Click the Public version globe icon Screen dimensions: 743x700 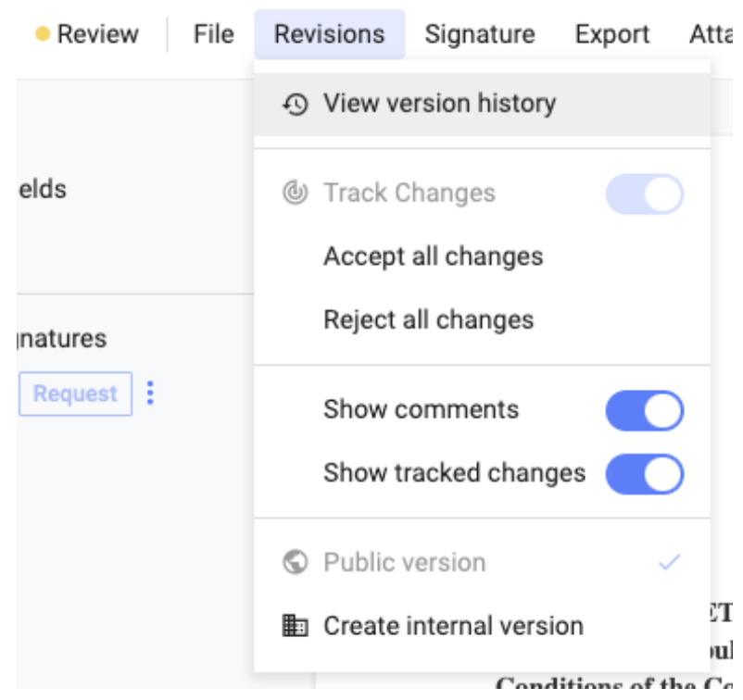click(x=295, y=563)
